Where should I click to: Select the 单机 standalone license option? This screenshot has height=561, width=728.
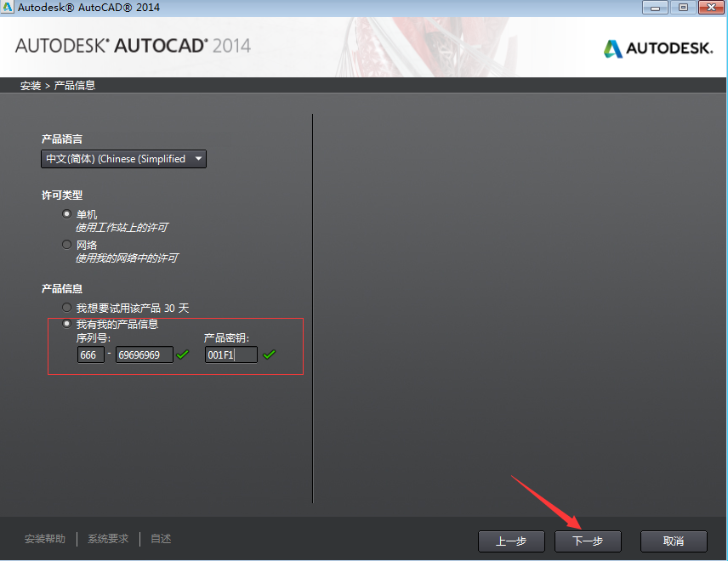(67, 214)
